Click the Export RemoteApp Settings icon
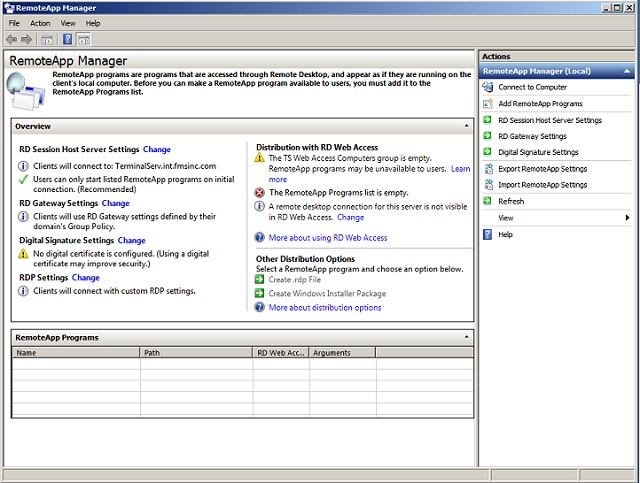The image size is (640, 483). [488, 169]
